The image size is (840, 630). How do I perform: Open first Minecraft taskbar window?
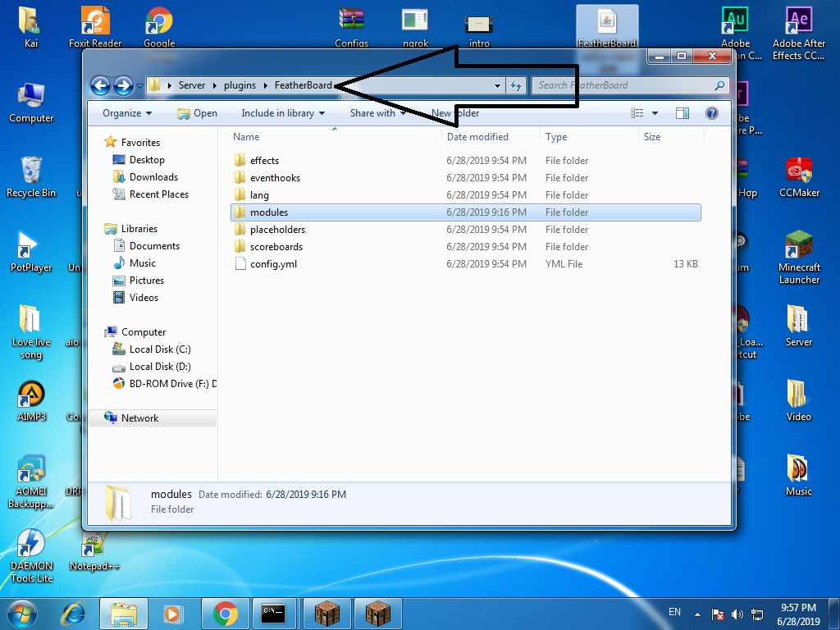coord(326,614)
